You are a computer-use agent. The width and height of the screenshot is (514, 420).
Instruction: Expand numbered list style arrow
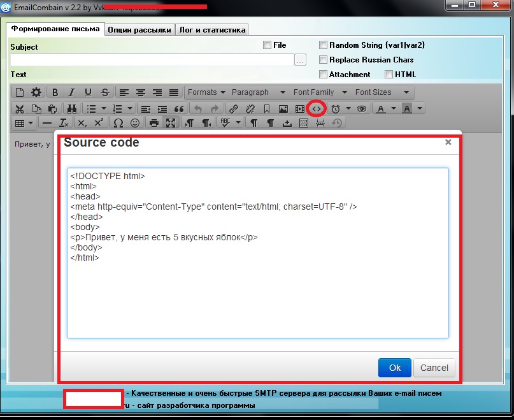pos(130,108)
